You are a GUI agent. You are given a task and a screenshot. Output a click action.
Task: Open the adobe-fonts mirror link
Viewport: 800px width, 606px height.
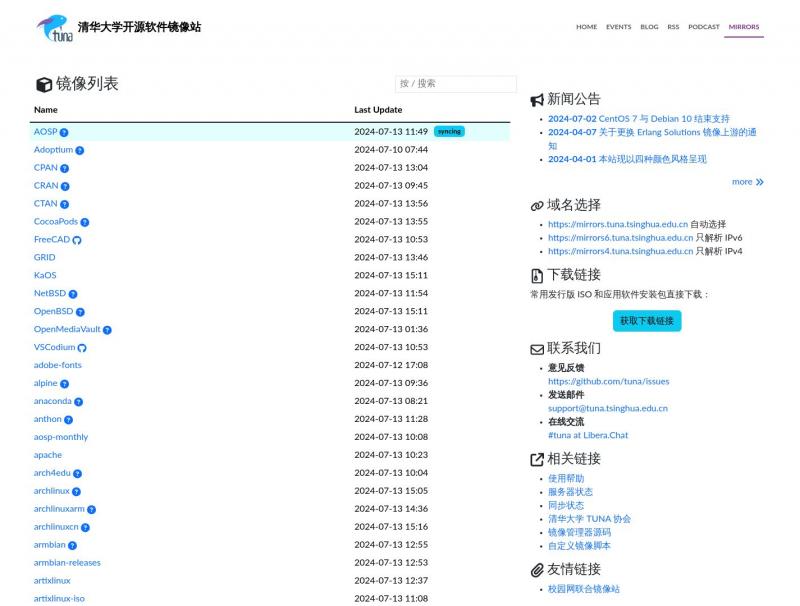58,365
